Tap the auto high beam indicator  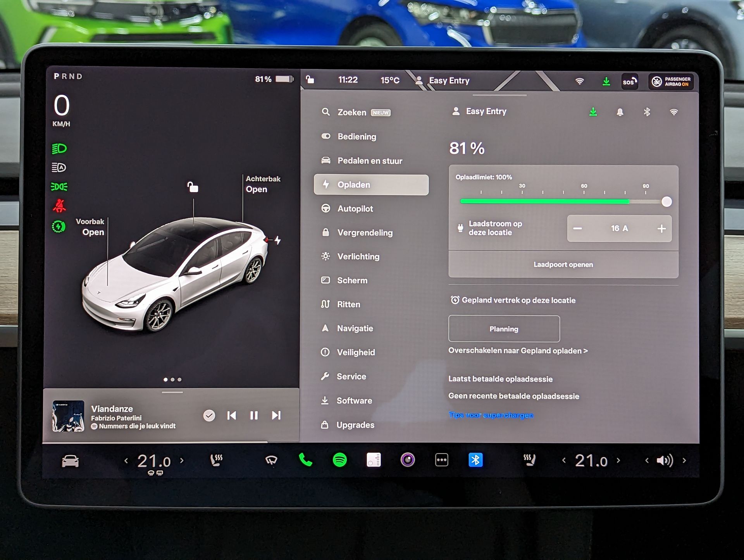(59, 168)
